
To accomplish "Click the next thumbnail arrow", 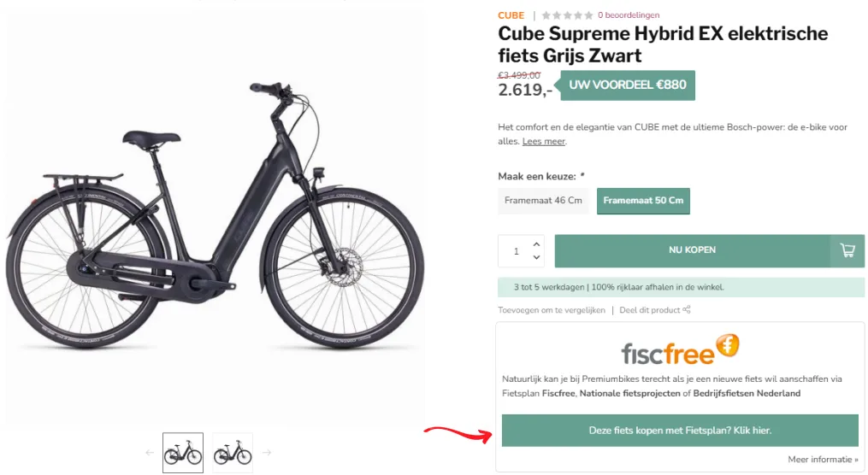I will [266, 453].
